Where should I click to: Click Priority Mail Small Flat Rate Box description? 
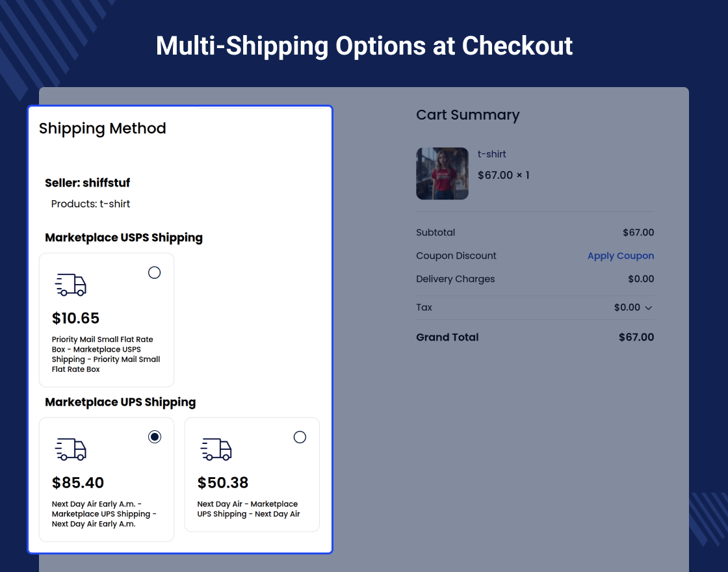[x=106, y=354]
